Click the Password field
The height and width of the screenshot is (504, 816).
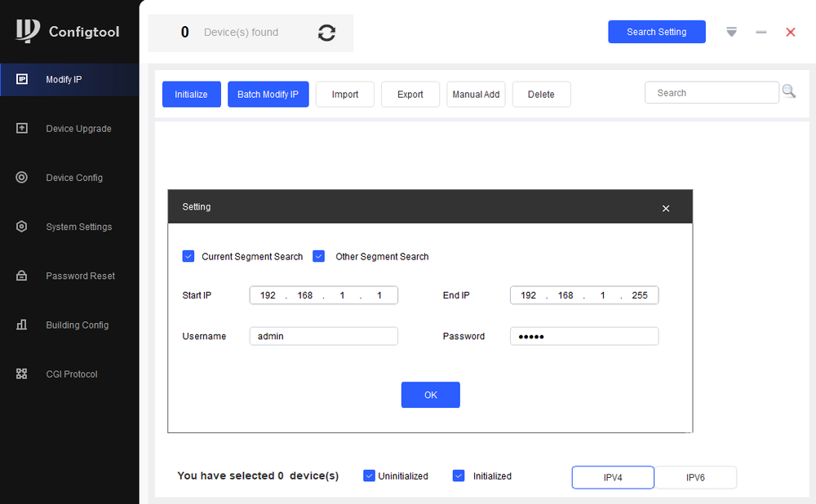tap(584, 336)
